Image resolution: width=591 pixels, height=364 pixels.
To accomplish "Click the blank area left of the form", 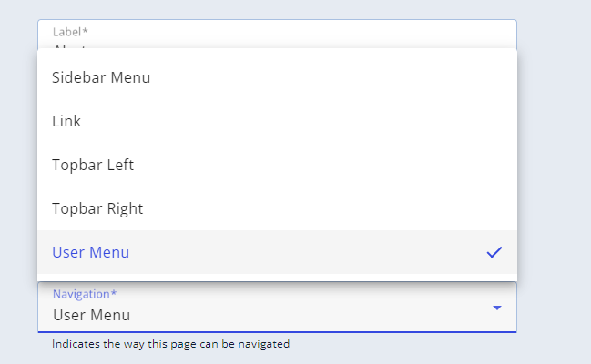I will pyautogui.click(x=18, y=182).
